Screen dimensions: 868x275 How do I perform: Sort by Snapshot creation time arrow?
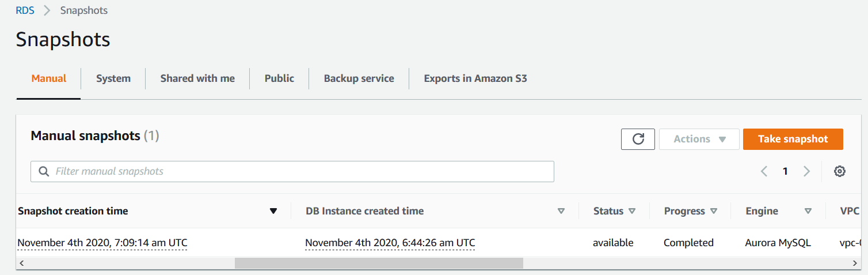[273, 211]
